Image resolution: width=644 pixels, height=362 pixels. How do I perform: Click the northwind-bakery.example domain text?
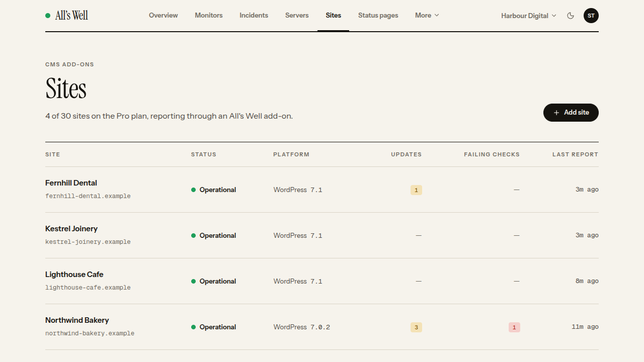90,333
